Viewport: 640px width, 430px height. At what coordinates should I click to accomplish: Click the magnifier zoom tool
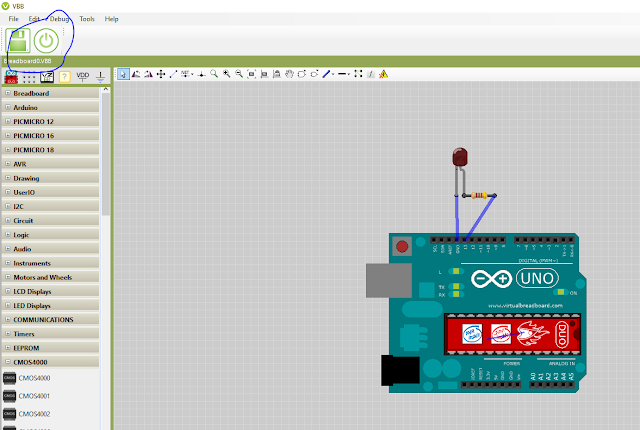coord(214,74)
